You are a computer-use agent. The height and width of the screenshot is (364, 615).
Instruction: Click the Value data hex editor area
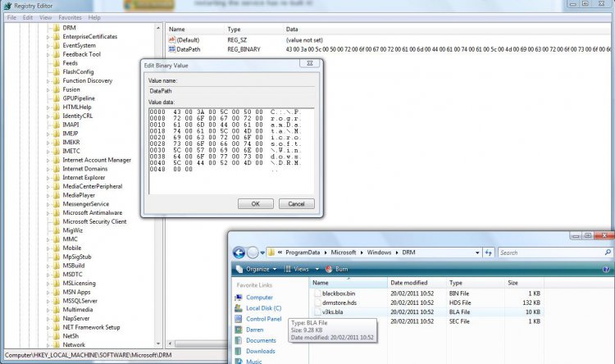pos(231,151)
